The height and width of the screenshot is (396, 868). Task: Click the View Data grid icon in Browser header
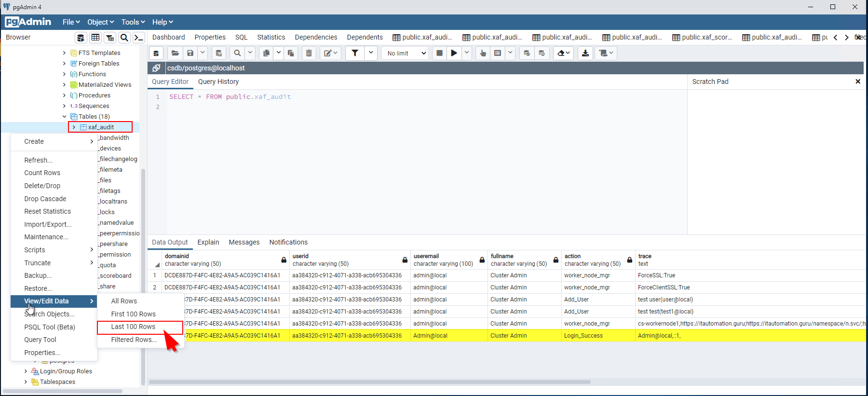(x=95, y=38)
